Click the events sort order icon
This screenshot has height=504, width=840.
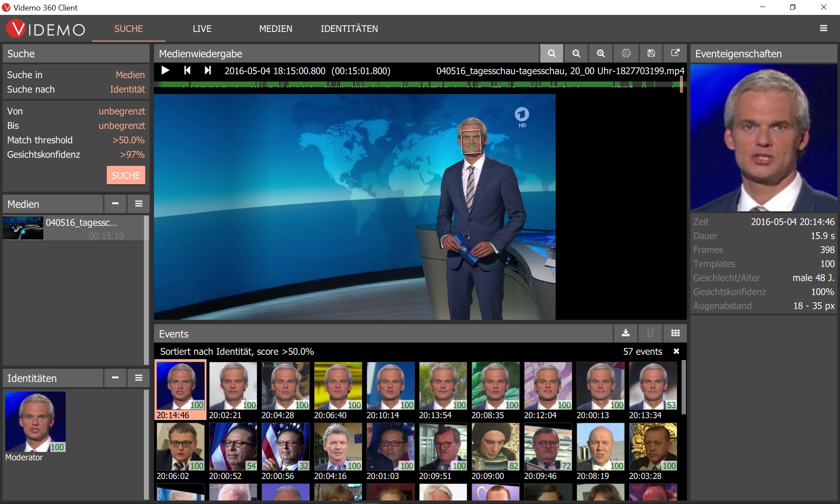tap(651, 333)
